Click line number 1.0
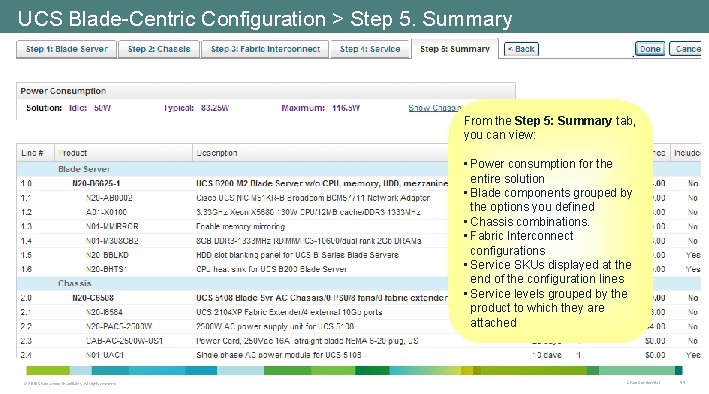 [26, 184]
